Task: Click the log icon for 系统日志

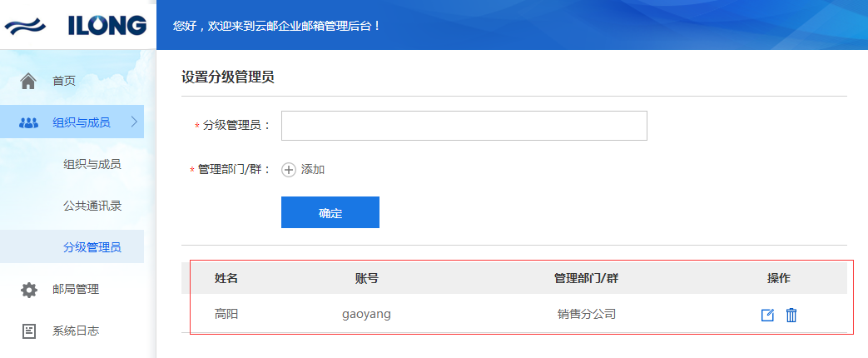Action: (29, 331)
